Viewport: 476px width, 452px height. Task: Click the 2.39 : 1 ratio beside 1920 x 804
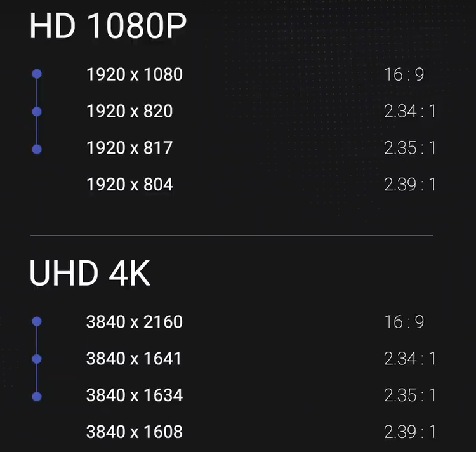[410, 184]
